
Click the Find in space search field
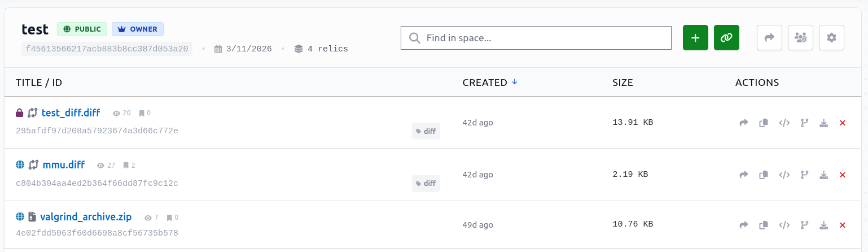(536, 38)
